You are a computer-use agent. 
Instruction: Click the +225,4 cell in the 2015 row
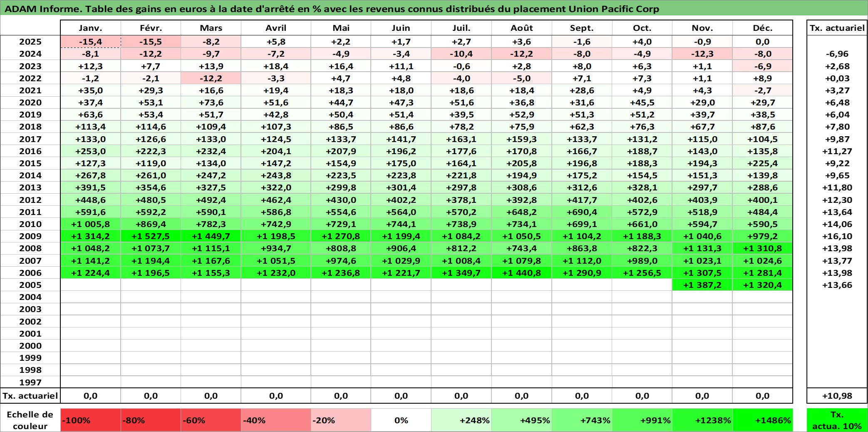(762, 163)
